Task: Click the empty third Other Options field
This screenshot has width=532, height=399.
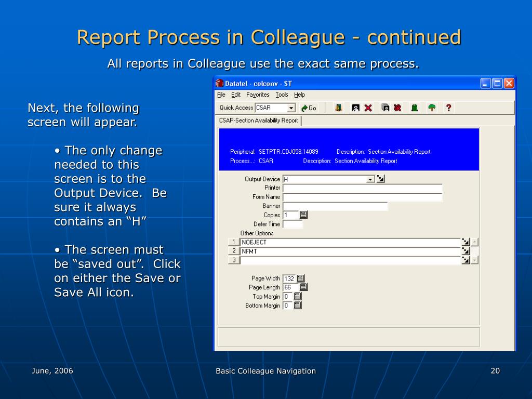Action: tap(350, 261)
